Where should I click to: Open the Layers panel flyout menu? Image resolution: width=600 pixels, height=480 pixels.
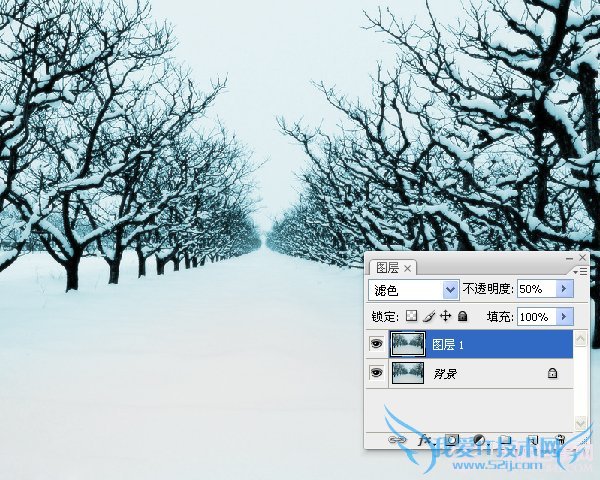(580, 271)
